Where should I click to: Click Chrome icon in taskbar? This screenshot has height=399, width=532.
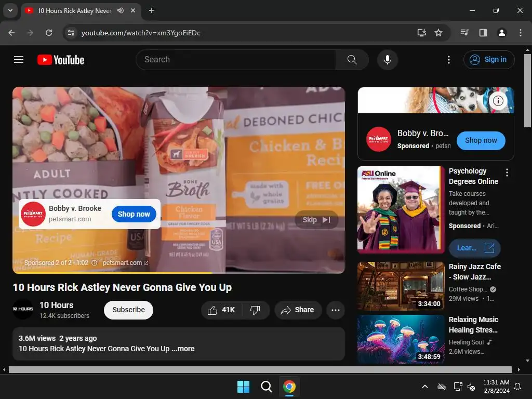(x=289, y=387)
